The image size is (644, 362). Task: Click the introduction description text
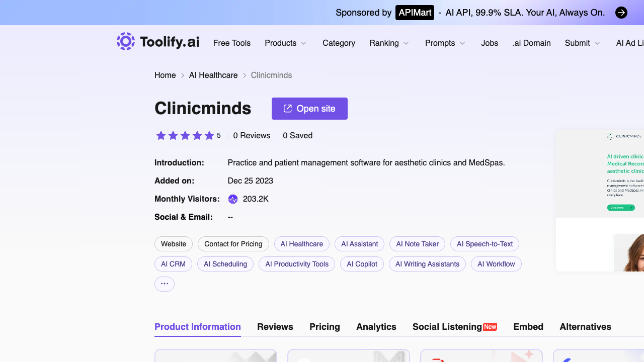366,163
